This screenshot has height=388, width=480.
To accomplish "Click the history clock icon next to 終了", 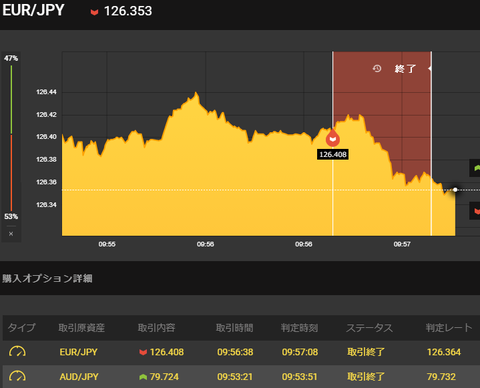I will pyautogui.click(x=377, y=69).
